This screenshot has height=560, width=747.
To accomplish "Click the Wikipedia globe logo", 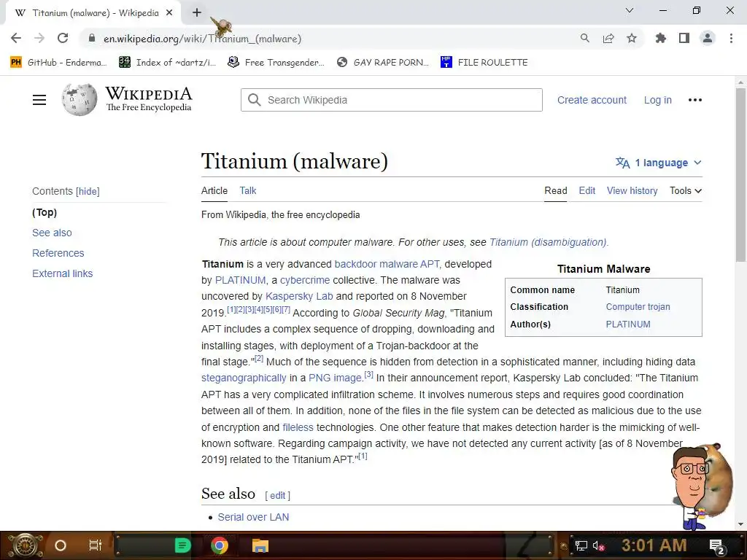I will 79,99.
